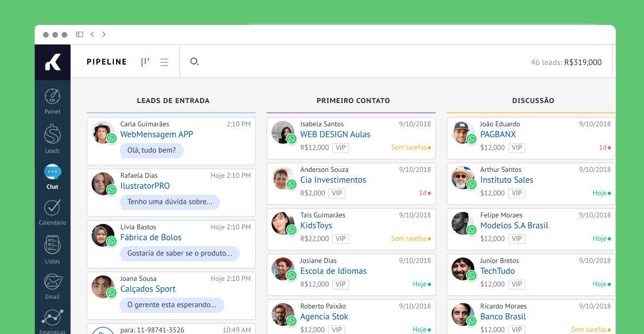Open the Cia Investimentos lead
The image size is (644, 334).
click(x=333, y=180)
